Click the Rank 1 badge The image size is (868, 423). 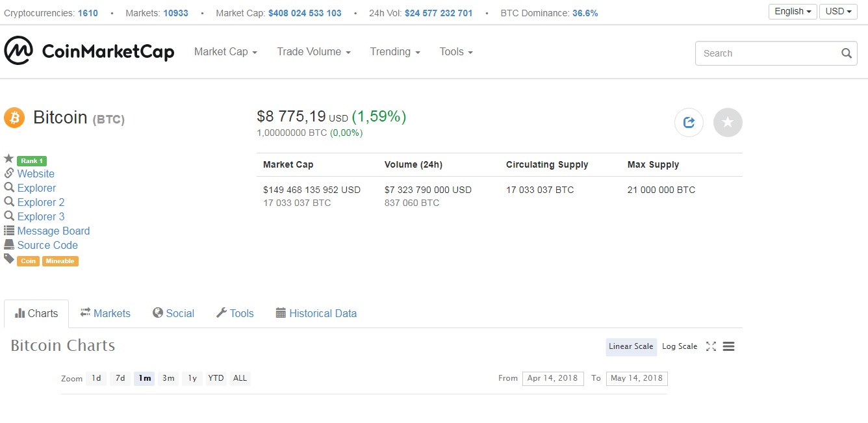(32, 160)
